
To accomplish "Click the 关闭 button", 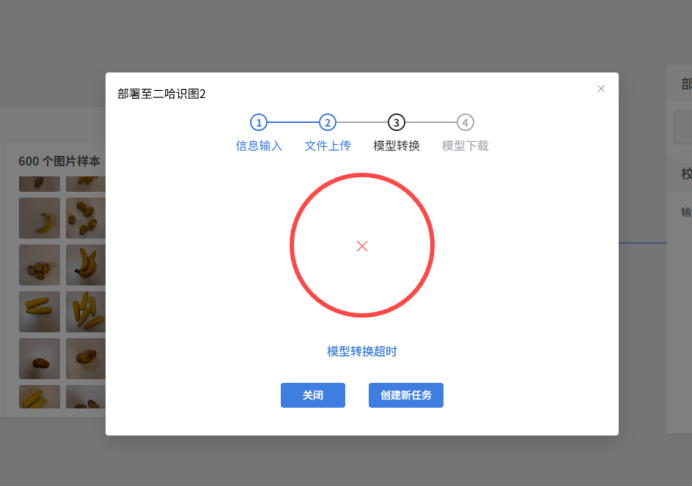I will tap(313, 395).
